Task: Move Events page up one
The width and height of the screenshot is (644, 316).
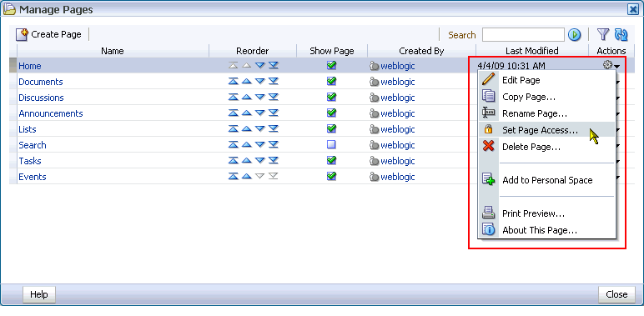Action: (246, 177)
